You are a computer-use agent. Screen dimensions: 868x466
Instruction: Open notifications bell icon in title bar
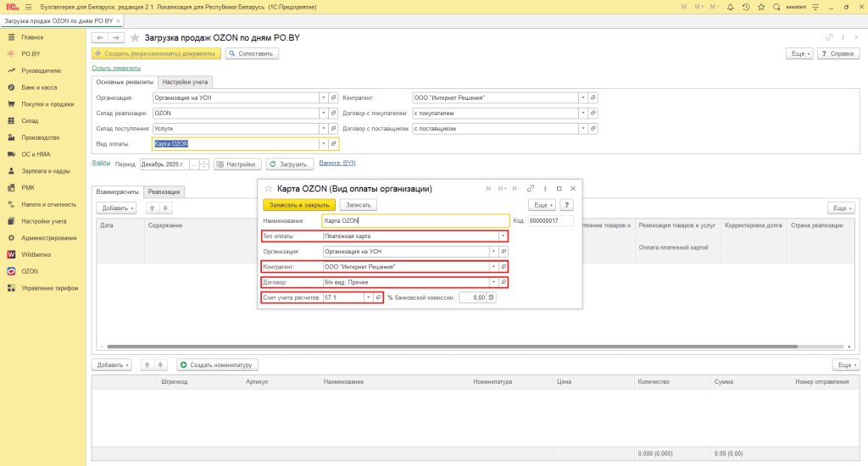pyautogui.click(x=730, y=7)
